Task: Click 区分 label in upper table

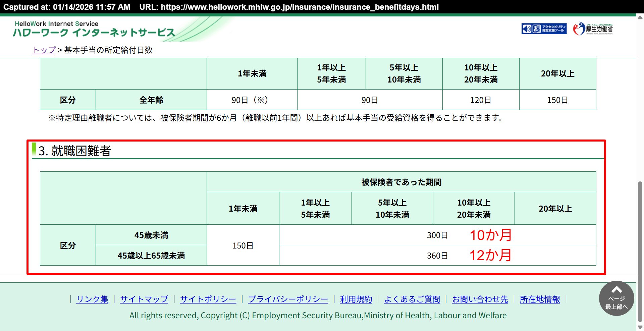Action: pos(68,100)
